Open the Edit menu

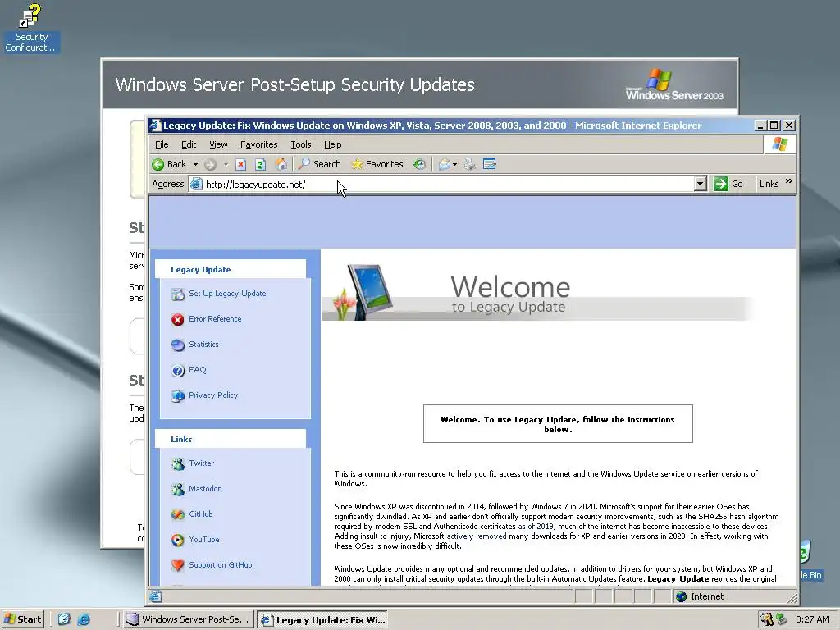pyautogui.click(x=189, y=144)
